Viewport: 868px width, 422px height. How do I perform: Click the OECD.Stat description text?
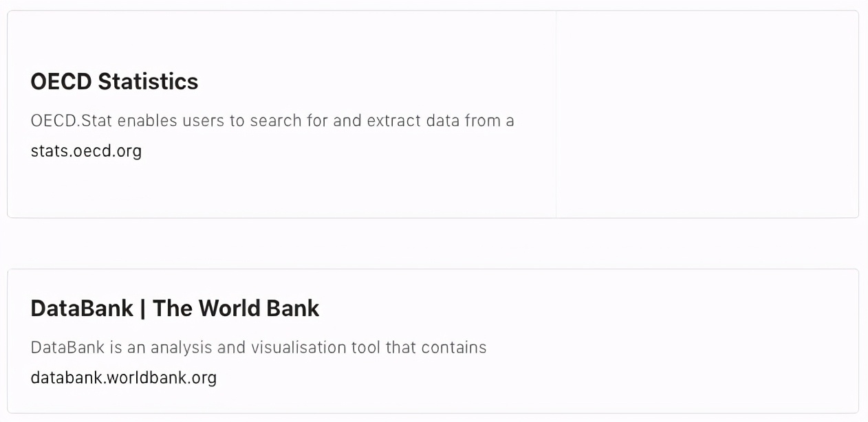click(x=272, y=121)
